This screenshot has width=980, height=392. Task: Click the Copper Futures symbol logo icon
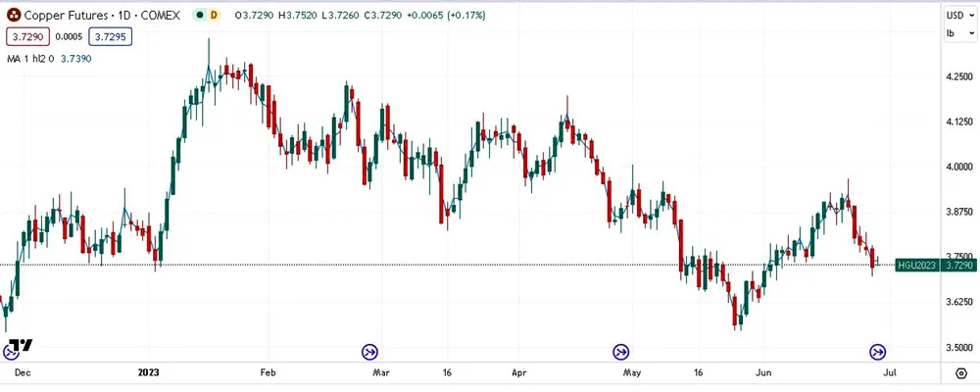[15, 16]
